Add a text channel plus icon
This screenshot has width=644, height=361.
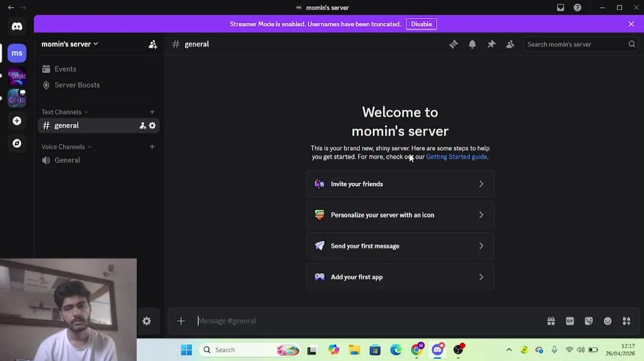tap(152, 112)
